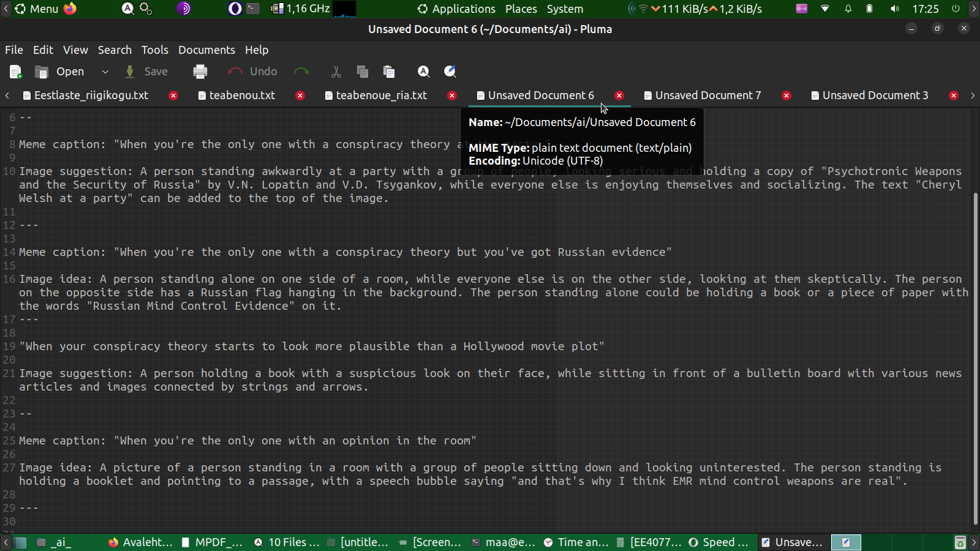Switch to the Time an... taskbar window
This screenshot has height=551, width=980.
click(576, 542)
